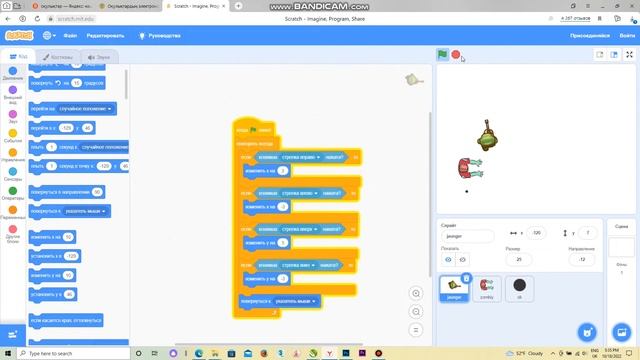The width and height of the screenshot is (640, 360).
Task: Open 'указатель мыши' dropdown in palette 'повернуться к' block
Action: click(x=85, y=211)
